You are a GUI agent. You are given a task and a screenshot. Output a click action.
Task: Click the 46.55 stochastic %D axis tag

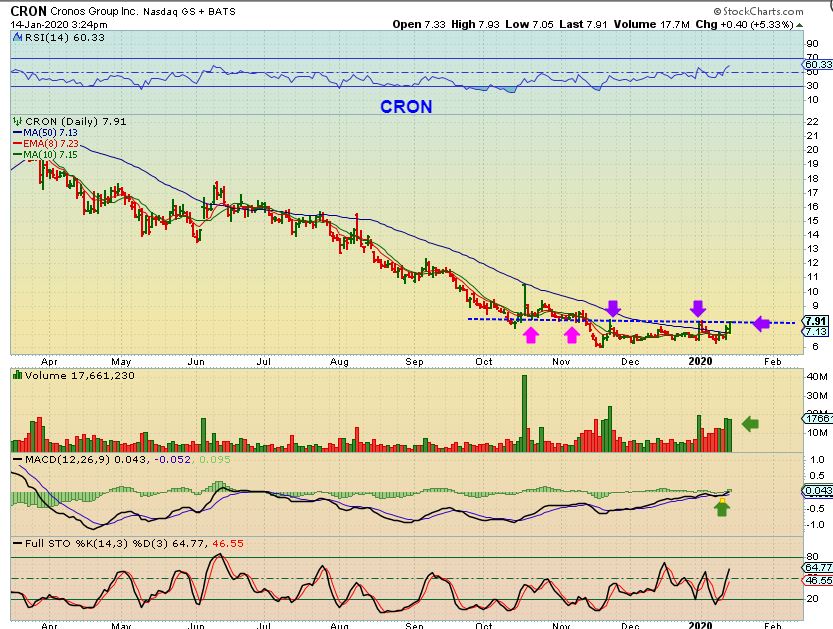coord(818,580)
